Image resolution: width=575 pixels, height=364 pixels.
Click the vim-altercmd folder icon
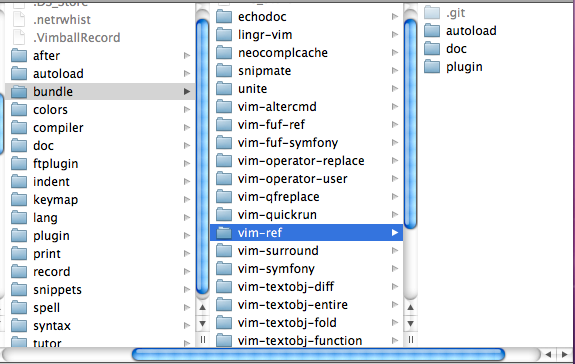(x=224, y=106)
